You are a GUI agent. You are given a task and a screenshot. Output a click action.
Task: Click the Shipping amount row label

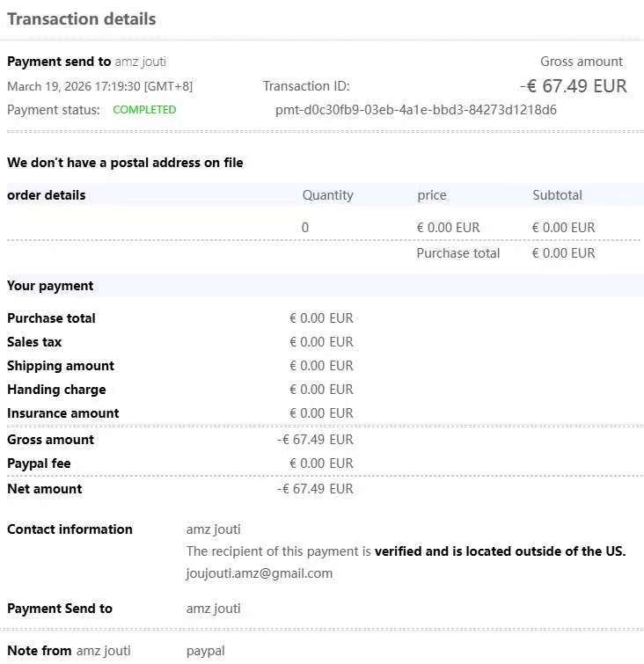[x=61, y=366]
